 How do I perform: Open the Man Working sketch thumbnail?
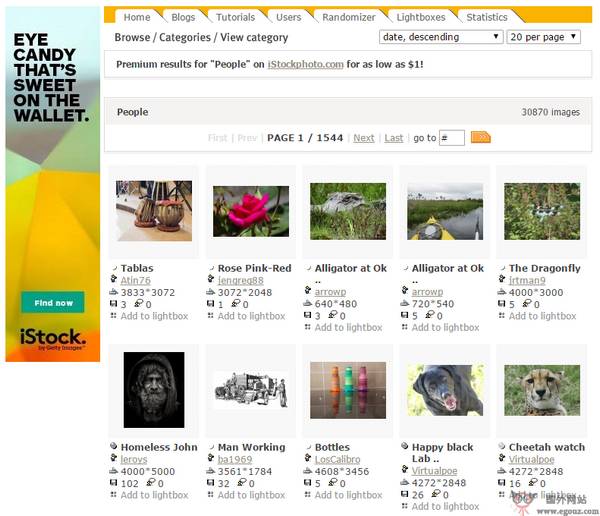click(251, 390)
